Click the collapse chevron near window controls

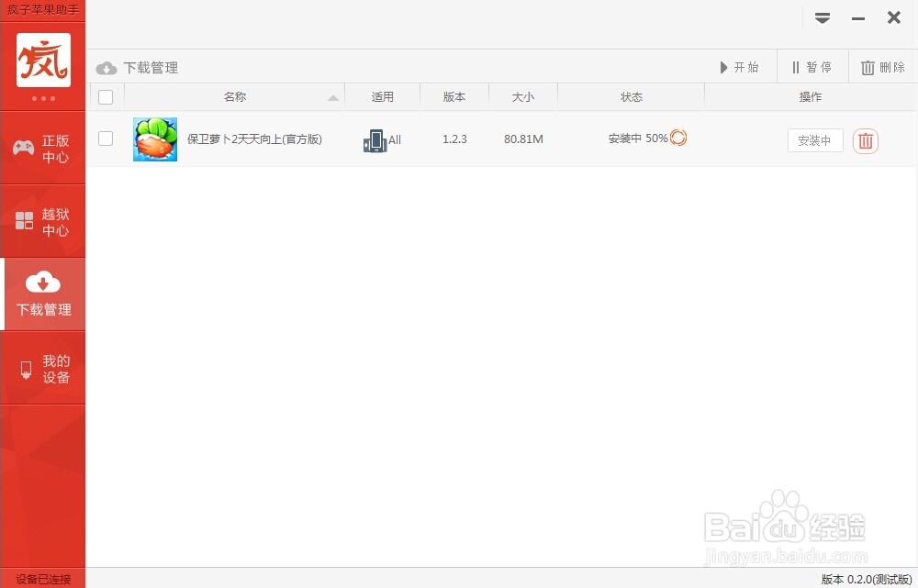click(x=823, y=17)
